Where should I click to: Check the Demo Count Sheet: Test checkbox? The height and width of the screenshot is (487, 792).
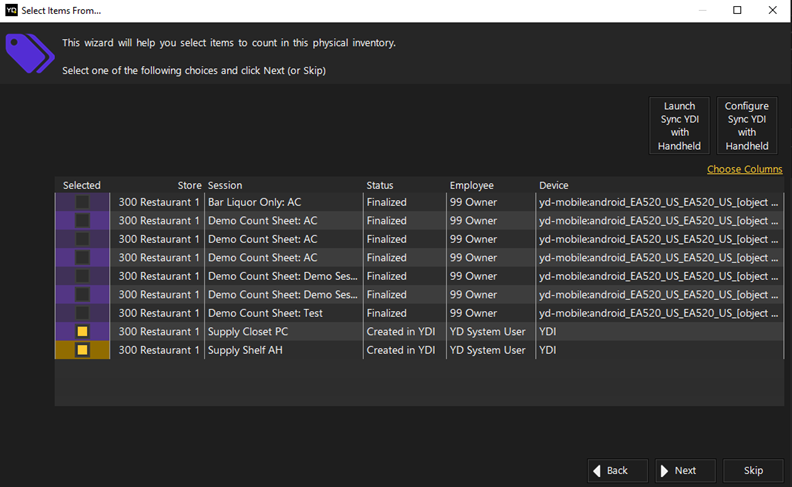[x=82, y=313]
